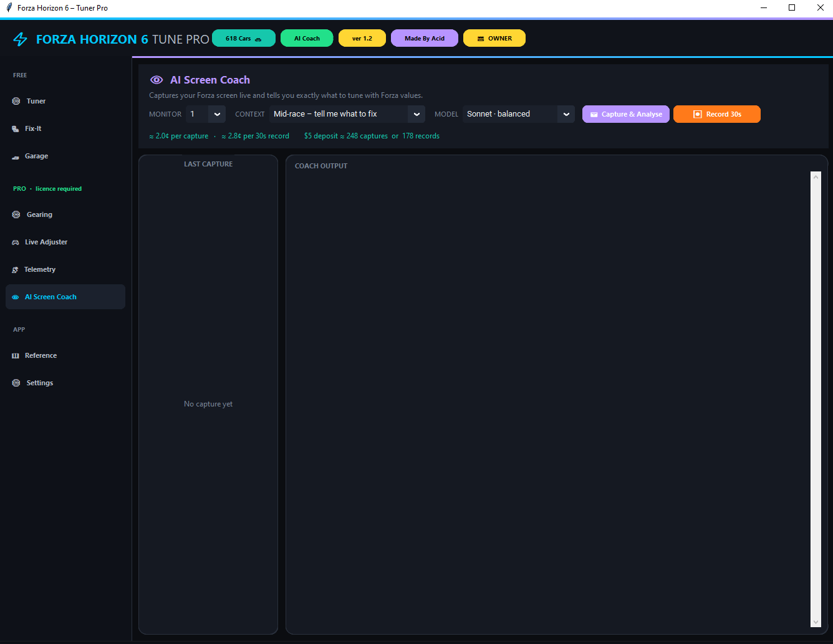Click the ver 1.2 badge

coord(362,38)
